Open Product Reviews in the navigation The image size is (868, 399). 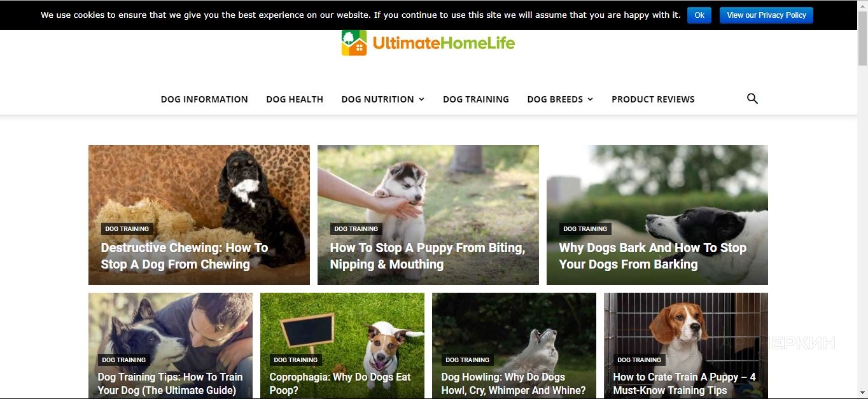pyautogui.click(x=653, y=99)
